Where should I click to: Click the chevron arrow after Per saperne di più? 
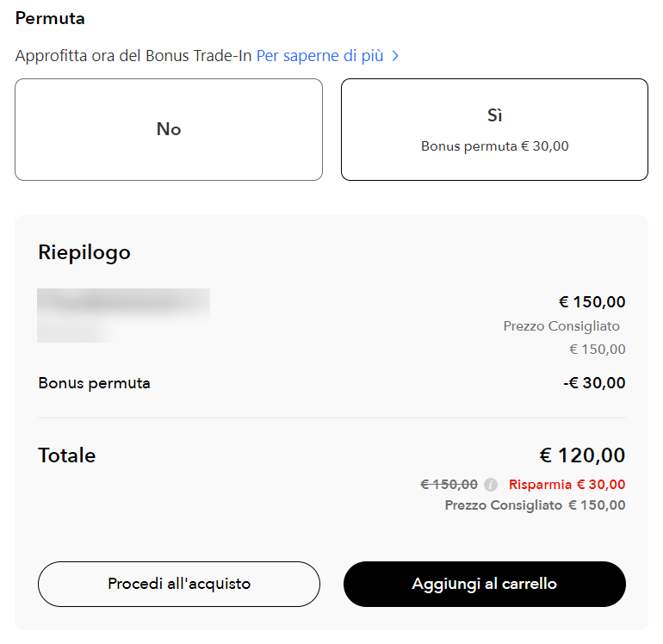point(395,56)
